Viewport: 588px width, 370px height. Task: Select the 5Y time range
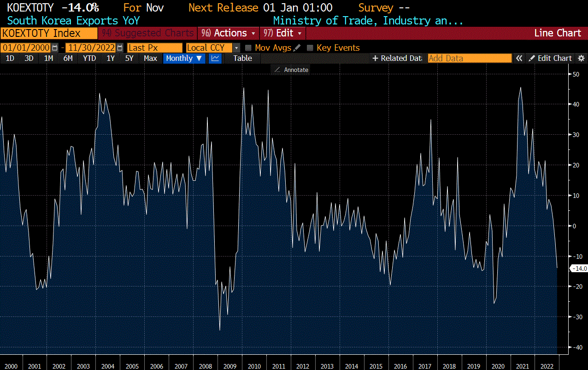(x=129, y=58)
